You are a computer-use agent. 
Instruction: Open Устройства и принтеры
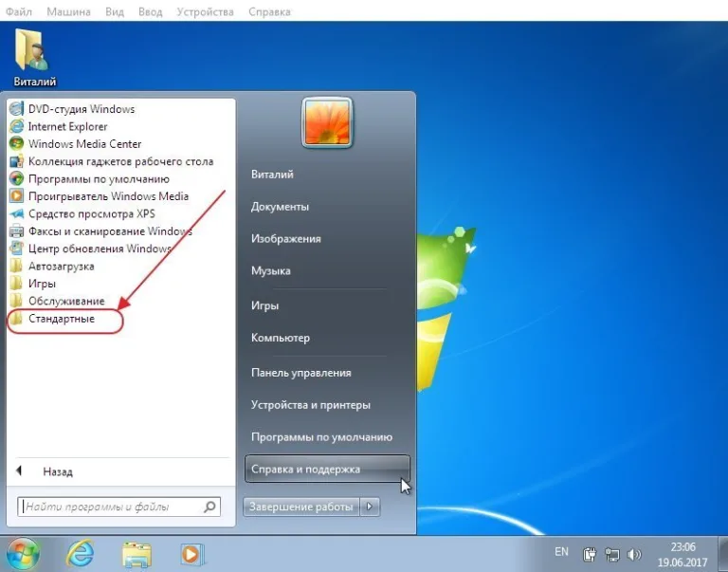click(311, 405)
